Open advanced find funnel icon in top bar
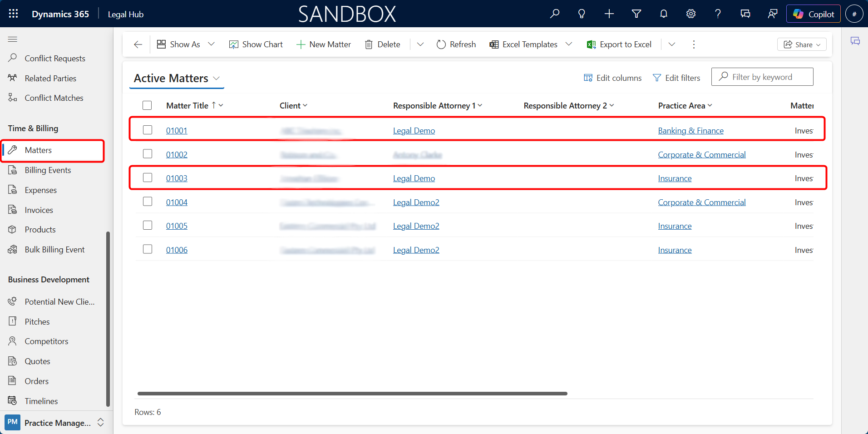868x434 pixels. [636, 14]
